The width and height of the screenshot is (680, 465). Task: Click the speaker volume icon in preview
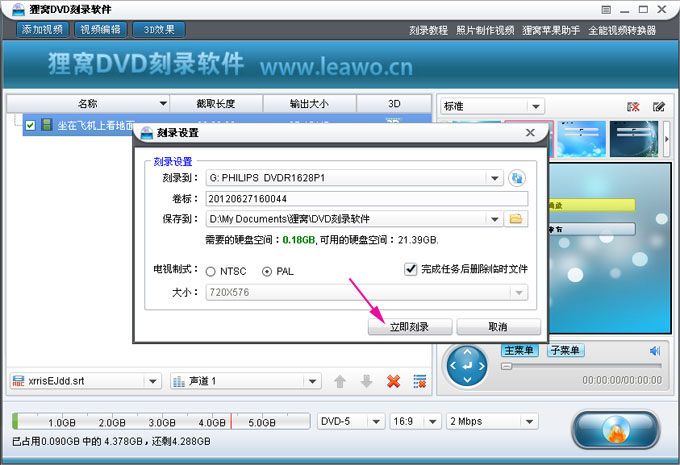point(654,350)
